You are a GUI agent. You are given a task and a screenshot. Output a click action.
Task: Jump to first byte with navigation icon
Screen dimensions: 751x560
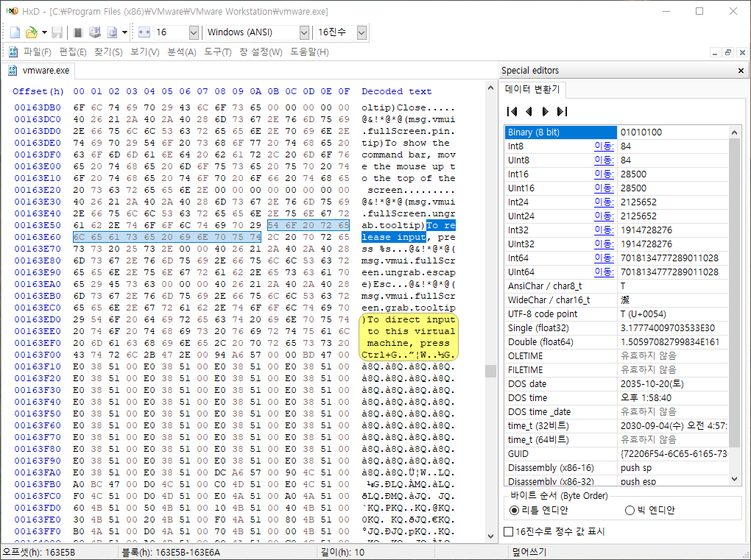pyautogui.click(x=512, y=112)
